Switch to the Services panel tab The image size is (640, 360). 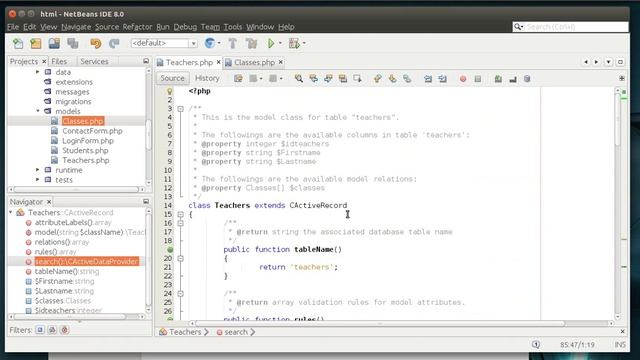94,61
